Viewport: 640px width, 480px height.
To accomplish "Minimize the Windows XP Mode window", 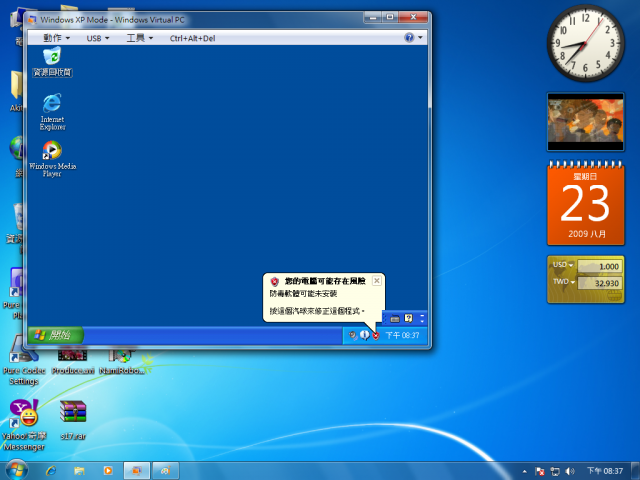I will click(x=372, y=17).
